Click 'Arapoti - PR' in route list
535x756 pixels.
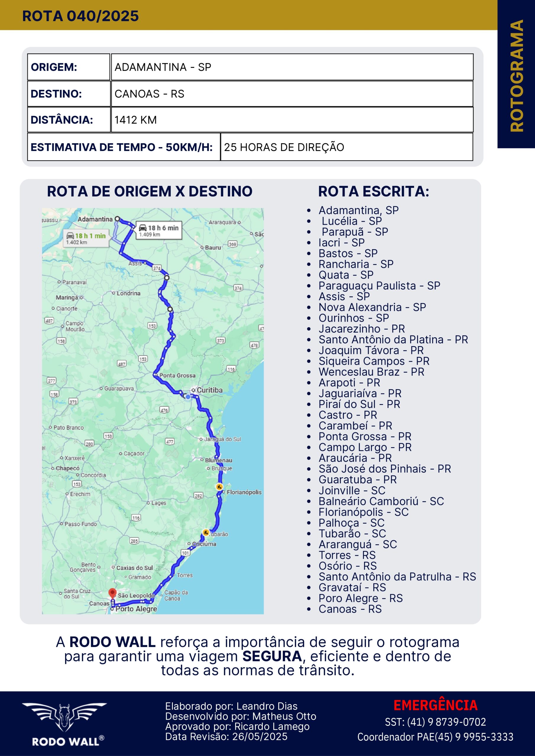coord(349,383)
